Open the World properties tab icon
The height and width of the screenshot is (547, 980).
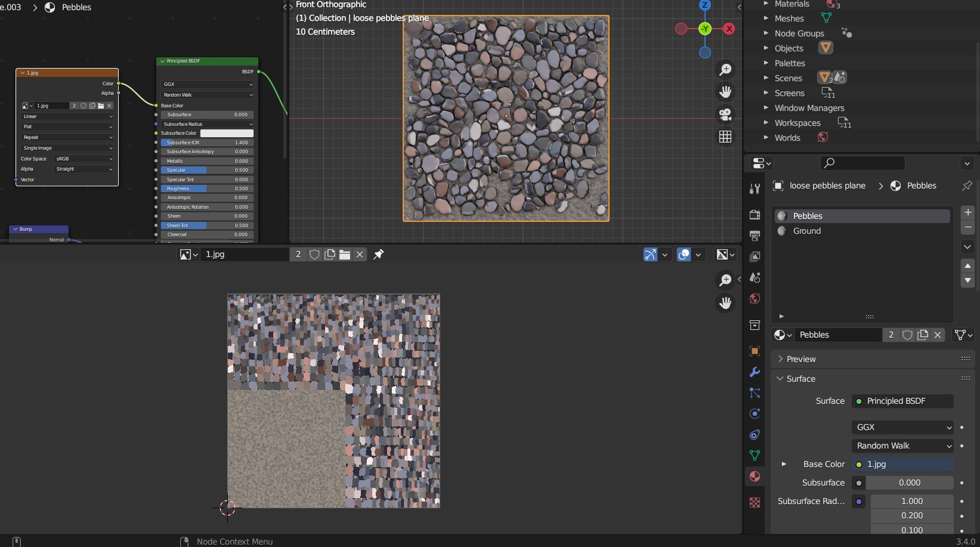[x=755, y=298]
